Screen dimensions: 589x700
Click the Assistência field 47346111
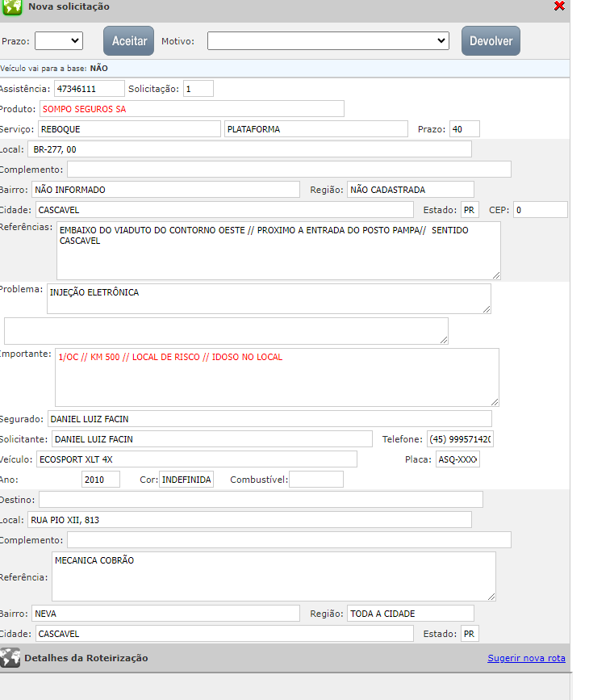(x=90, y=88)
